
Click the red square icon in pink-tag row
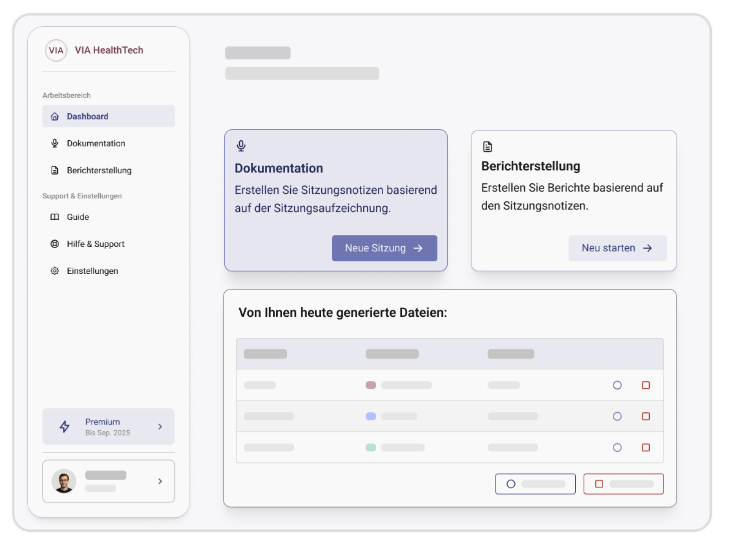(646, 385)
